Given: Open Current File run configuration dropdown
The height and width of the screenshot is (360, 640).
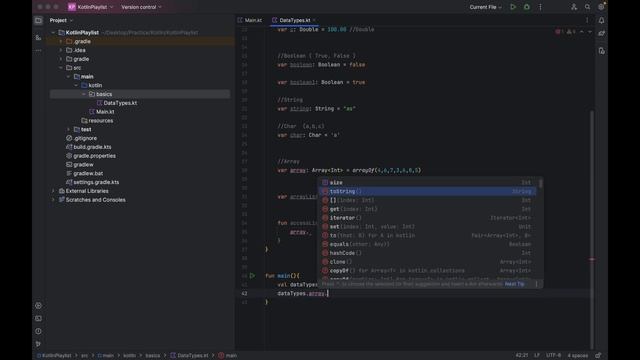Looking at the screenshot, I should pos(486,7).
